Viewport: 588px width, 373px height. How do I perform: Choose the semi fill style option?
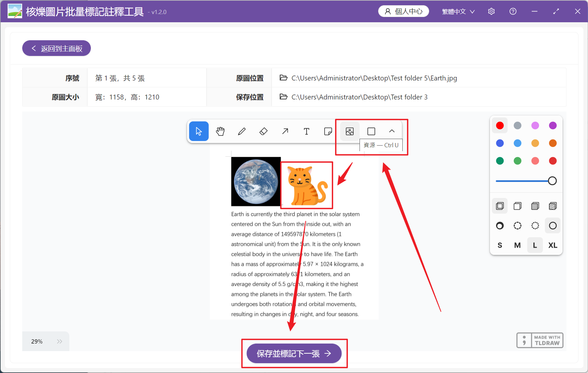point(517,206)
